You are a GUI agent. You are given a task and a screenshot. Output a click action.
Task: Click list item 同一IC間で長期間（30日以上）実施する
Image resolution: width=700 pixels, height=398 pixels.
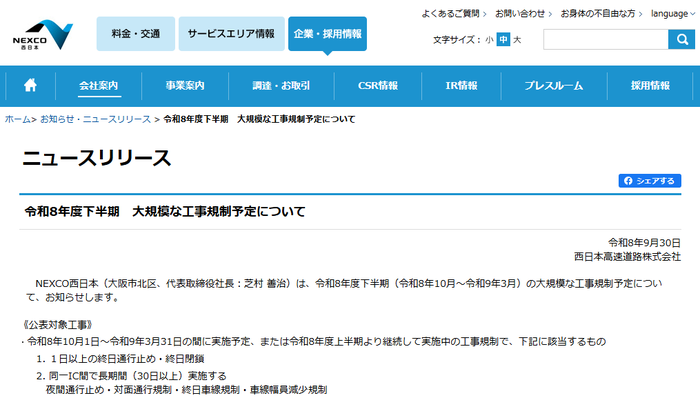[138, 376]
